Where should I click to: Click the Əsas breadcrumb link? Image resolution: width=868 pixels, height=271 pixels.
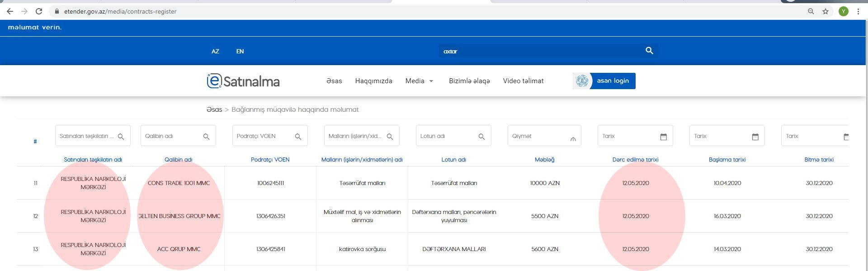[214, 109]
